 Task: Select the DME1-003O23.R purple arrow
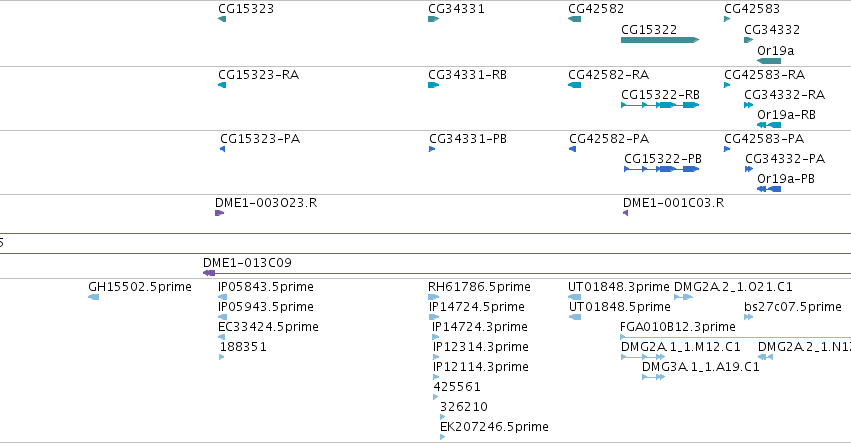point(219,213)
